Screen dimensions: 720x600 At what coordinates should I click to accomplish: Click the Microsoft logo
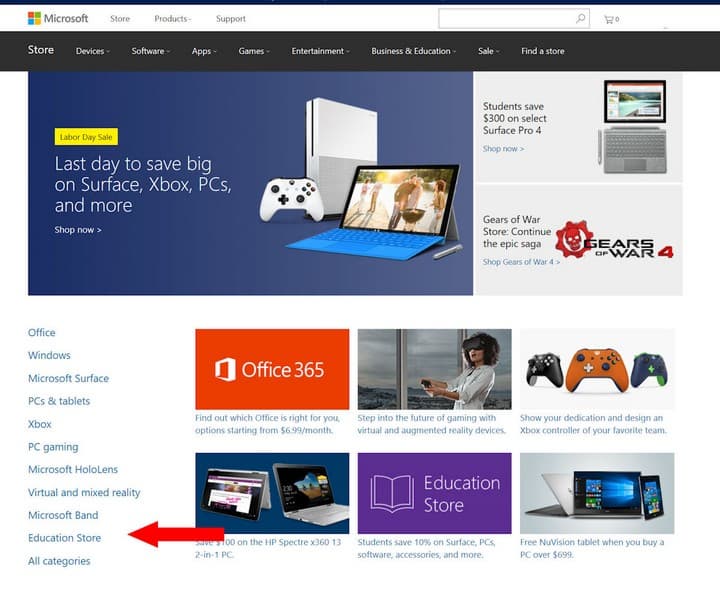pos(58,18)
